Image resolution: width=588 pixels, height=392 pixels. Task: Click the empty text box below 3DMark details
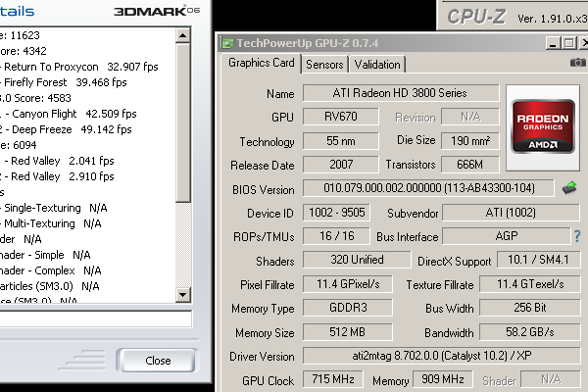pyautogui.click(x=96, y=319)
